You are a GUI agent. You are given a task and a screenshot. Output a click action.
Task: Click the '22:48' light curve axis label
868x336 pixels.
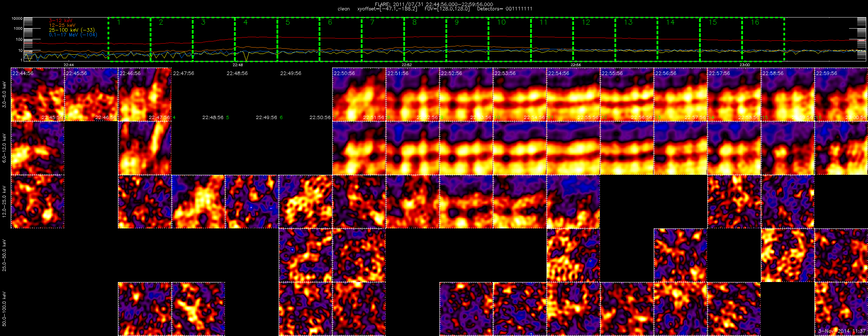click(x=238, y=65)
